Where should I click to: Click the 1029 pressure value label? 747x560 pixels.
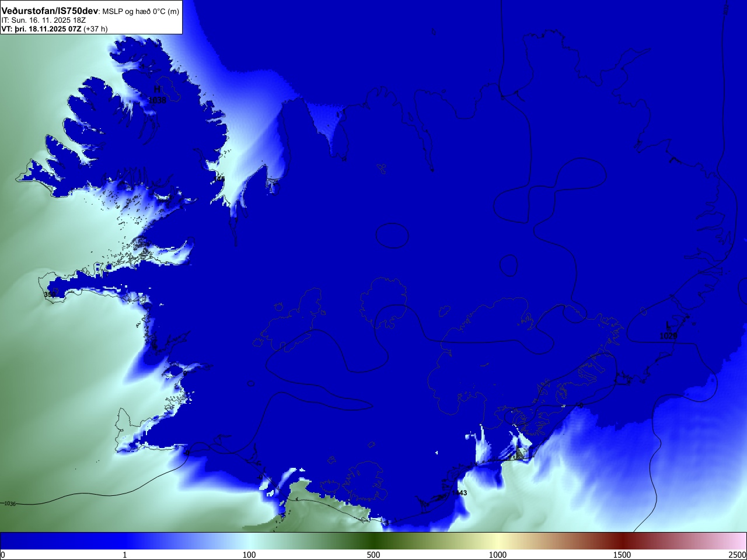pos(669,336)
